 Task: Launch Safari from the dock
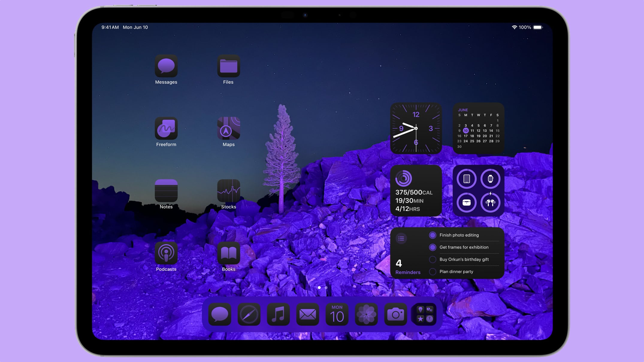point(249,314)
